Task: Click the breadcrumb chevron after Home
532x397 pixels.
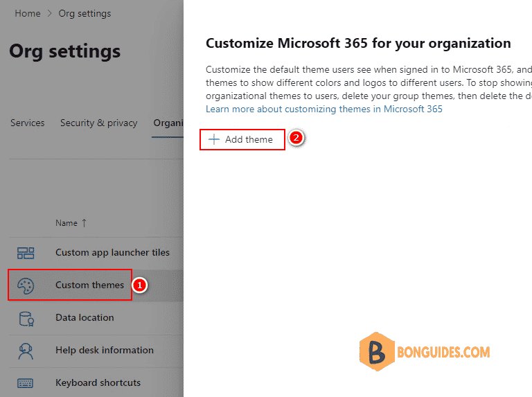Action: tap(50, 14)
